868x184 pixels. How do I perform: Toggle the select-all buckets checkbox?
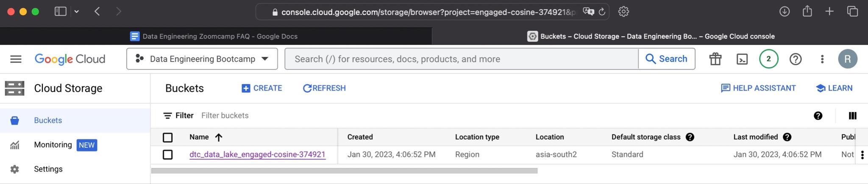pyautogui.click(x=168, y=137)
